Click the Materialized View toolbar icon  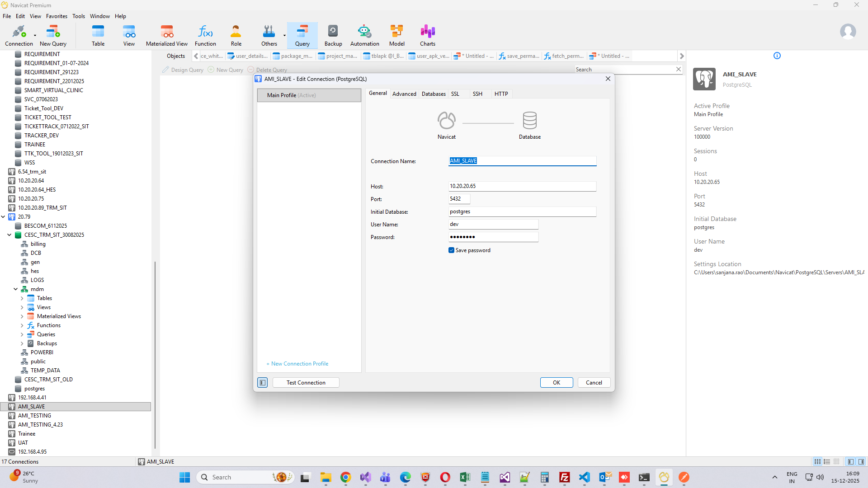(x=166, y=35)
